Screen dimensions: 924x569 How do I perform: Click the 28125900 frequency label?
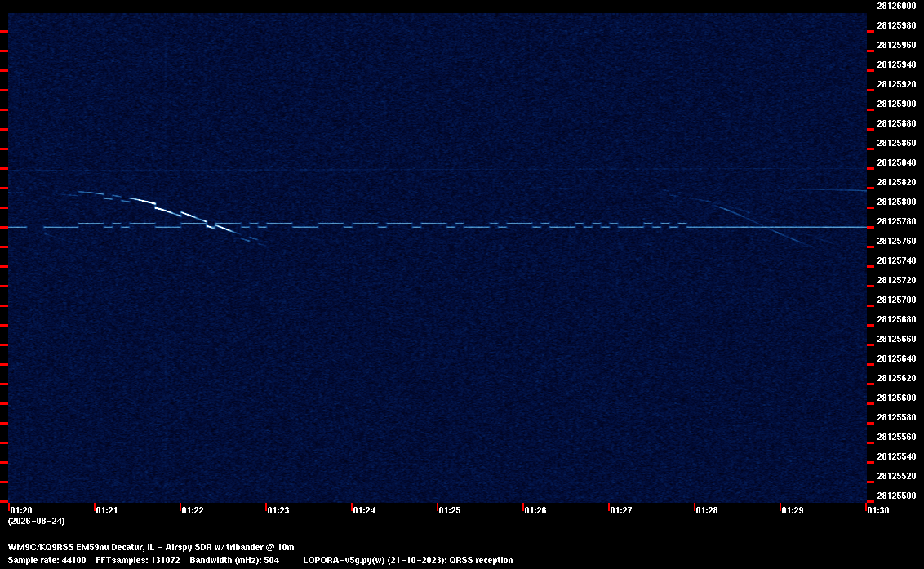pyautogui.click(x=896, y=104)
